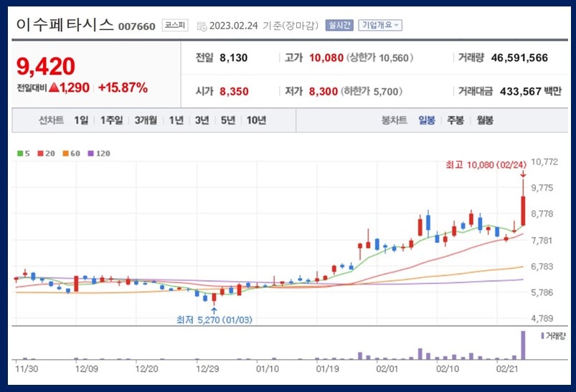Click the red 20-day average legend swatch
The image size is (576, 392).
[40, 153]
